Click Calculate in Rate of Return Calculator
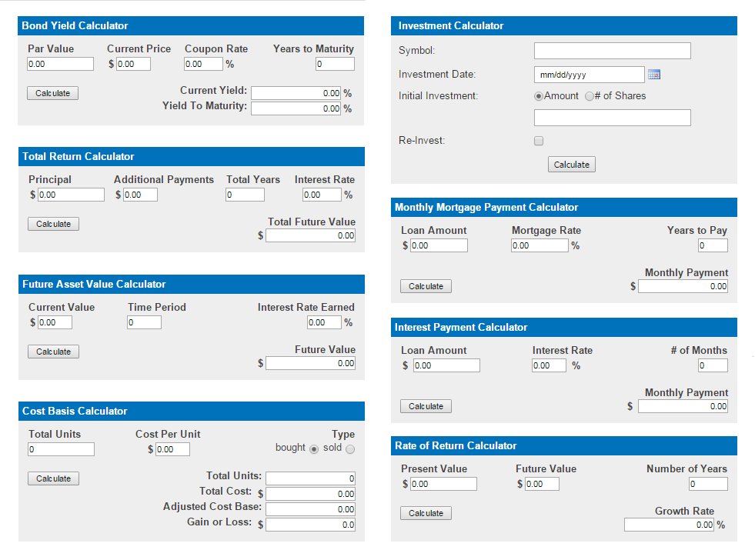The height and width of the screenshot is (560, 755). tap(426, 513)
